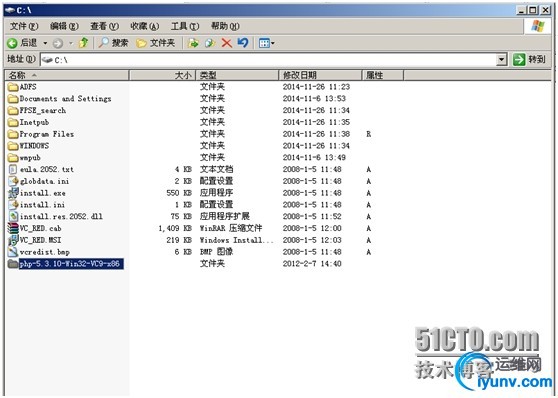The image size is (558, 398).
Task: Open the 帮助(H) menu
Action: point(225,26)
